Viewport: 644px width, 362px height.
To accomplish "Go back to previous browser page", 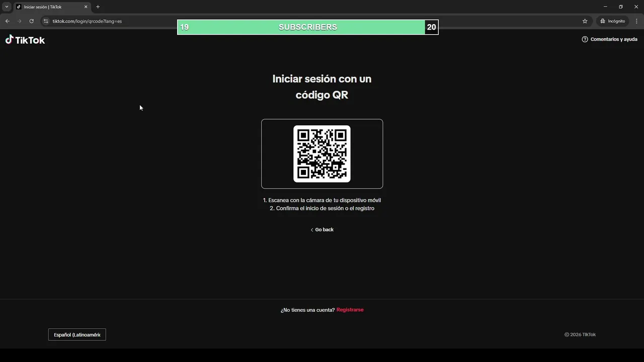I will (7, 21).
